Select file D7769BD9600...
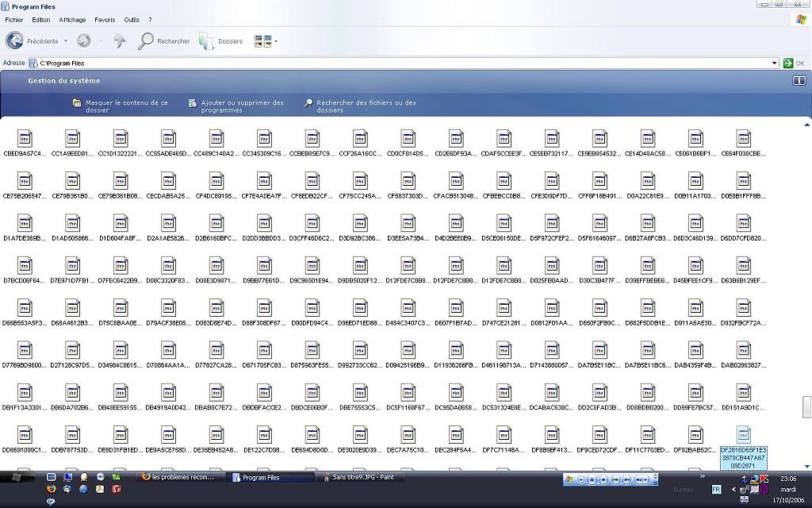The width and height of the screenshot is (812, 508). tap(25, 356)
